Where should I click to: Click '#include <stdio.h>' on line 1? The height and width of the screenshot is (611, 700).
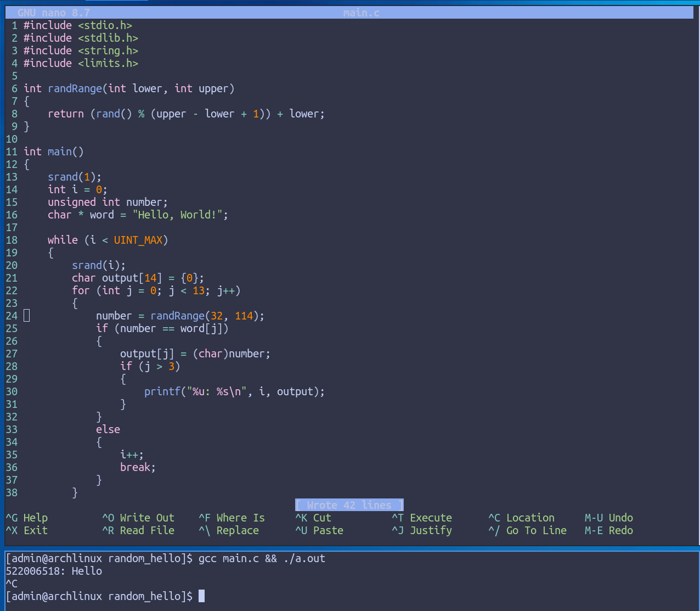click(78, 25)
